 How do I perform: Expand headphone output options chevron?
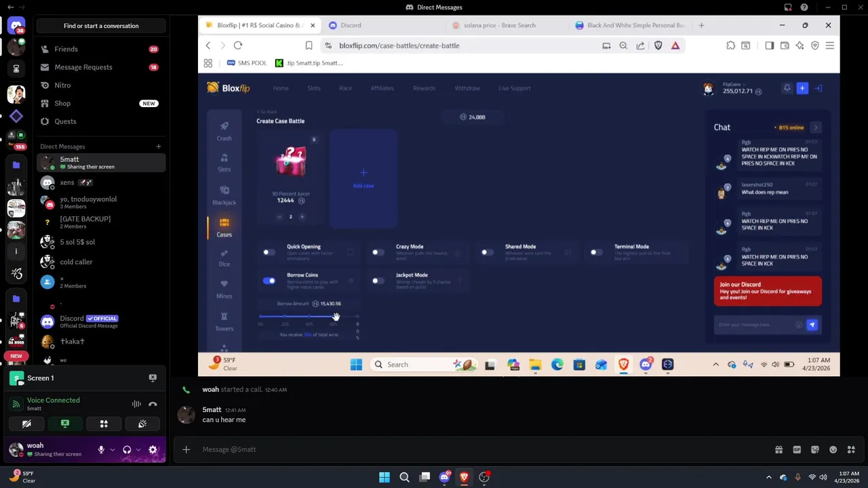point(138,449)
